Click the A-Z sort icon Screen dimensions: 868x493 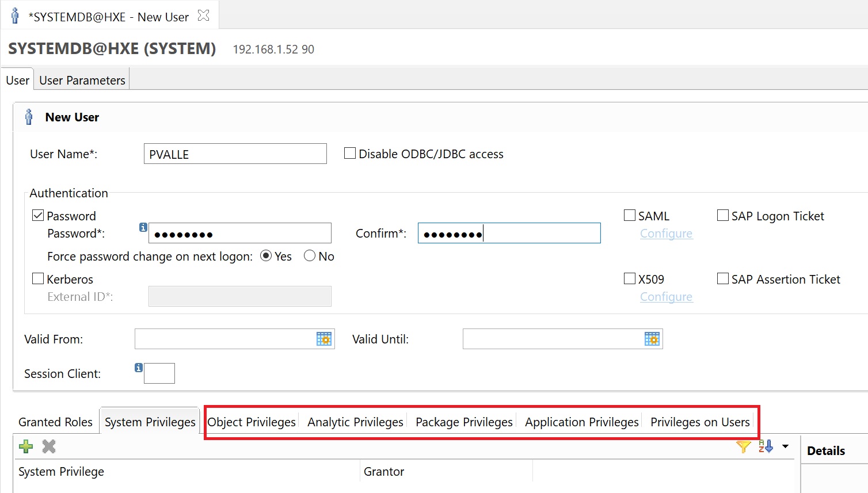click(766, 446)
